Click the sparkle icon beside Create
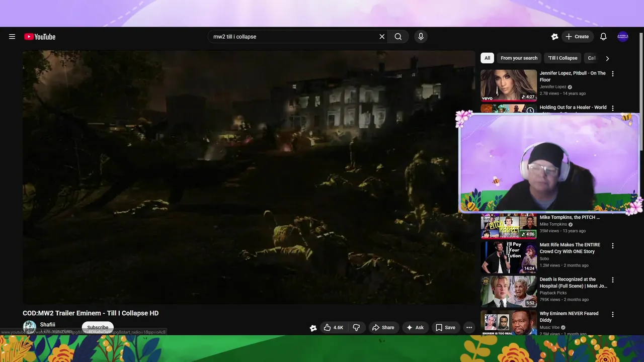 pos(554,37)
